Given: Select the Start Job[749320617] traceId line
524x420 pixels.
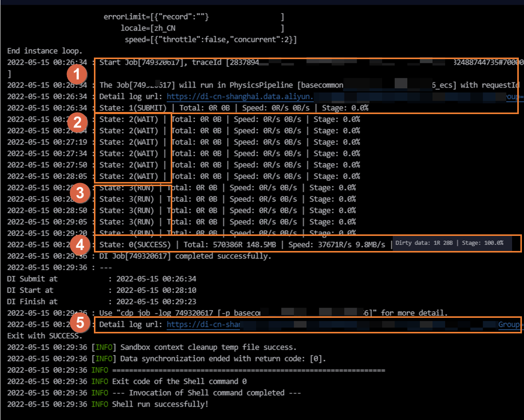Looking at the screenshot, I should [265, 62].
